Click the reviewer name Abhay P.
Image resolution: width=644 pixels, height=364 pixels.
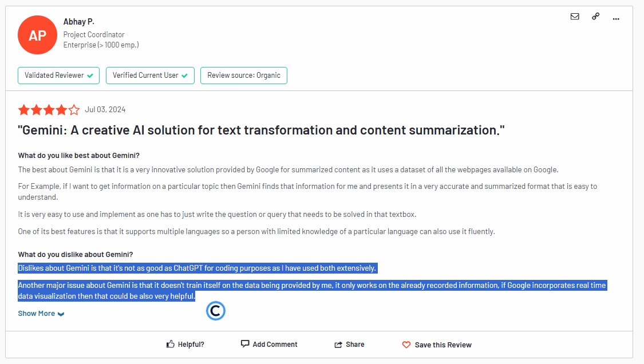(x=79, y=22)
